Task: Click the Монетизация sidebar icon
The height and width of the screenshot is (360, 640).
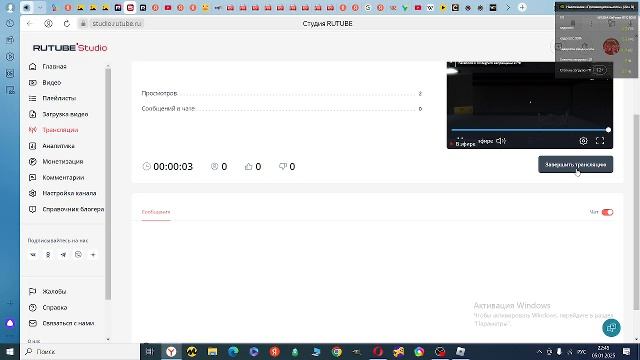Action: pos(33,162)
